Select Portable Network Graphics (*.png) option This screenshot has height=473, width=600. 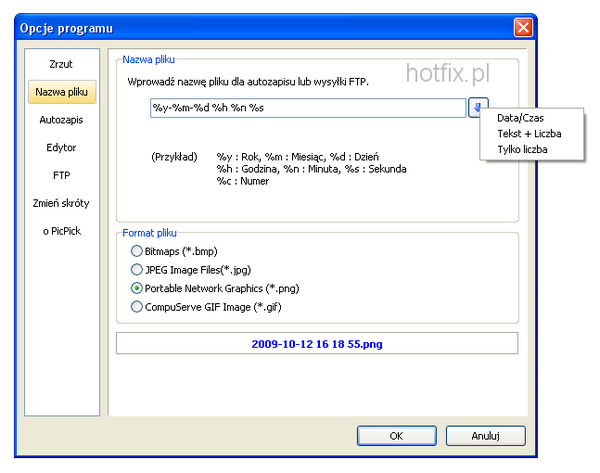137,288
